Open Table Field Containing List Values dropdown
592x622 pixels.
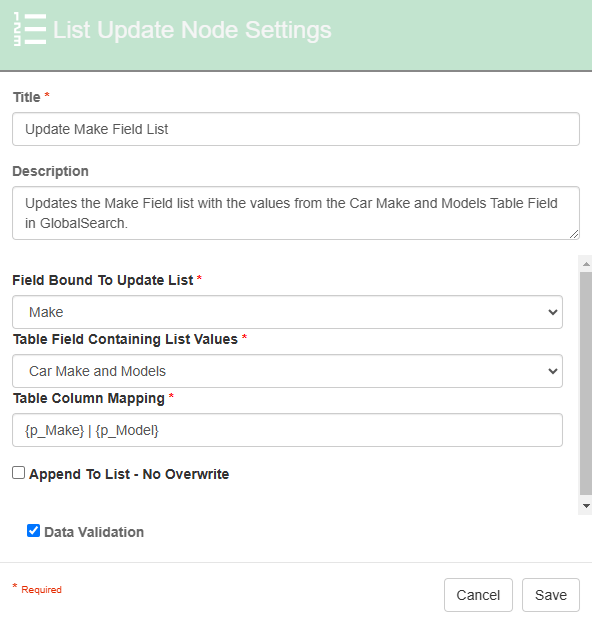(287, 371)
